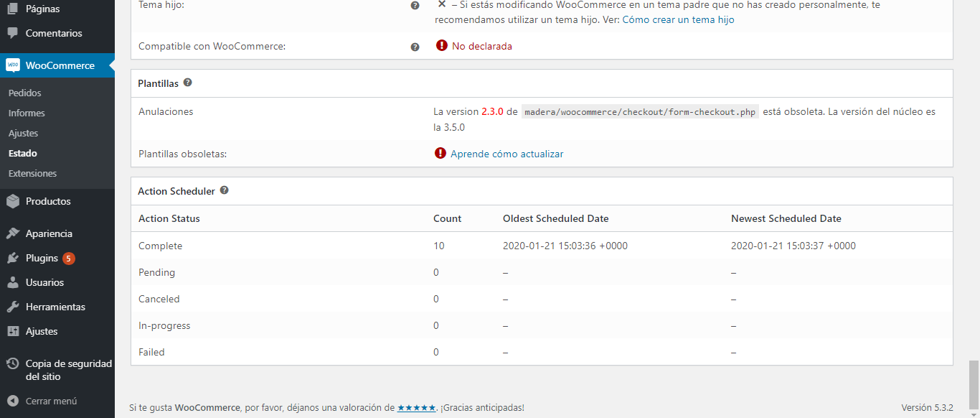Open the Productos menu
This screenshot has width=980, height=418.
[x=57, y=201]
